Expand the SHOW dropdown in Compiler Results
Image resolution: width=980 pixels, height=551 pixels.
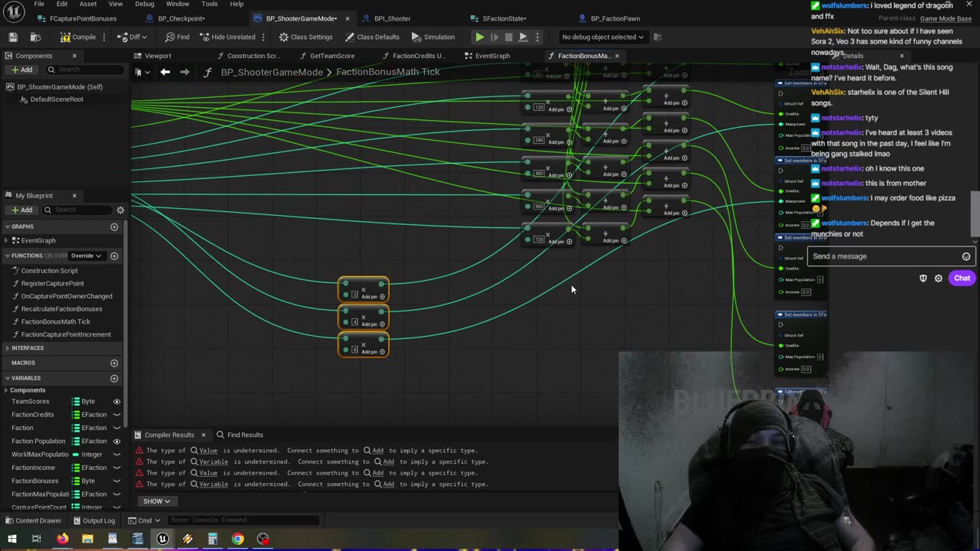[156, 501]
